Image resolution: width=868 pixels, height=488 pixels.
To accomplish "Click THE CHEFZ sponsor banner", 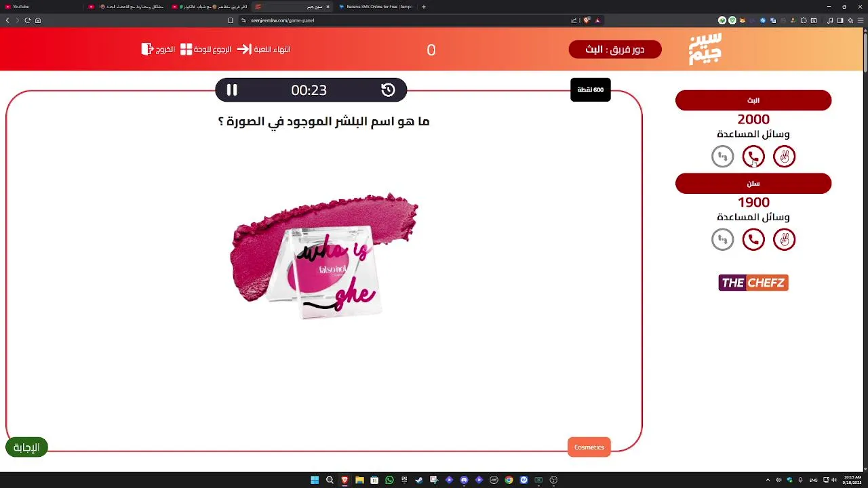I will click(x=753, y=283).
